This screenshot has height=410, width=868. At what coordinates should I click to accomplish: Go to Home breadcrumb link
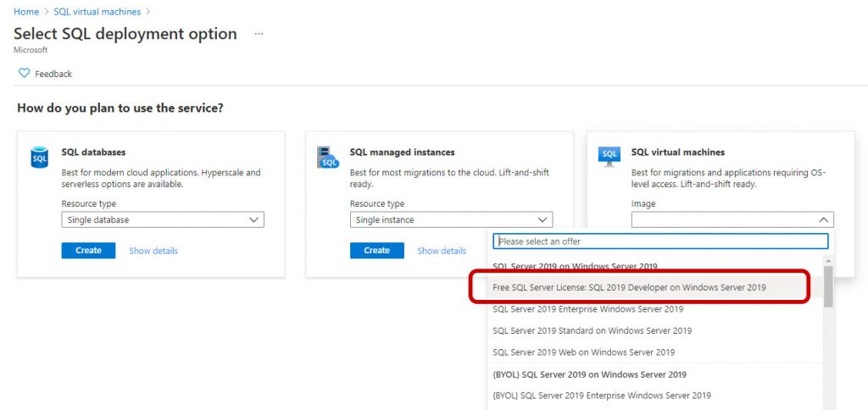click(26, 12)
